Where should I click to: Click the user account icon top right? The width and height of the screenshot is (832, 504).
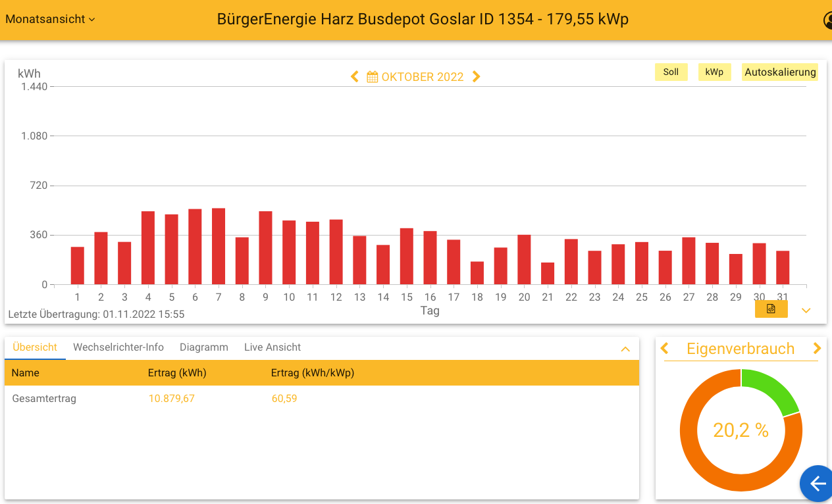point(827,20)
